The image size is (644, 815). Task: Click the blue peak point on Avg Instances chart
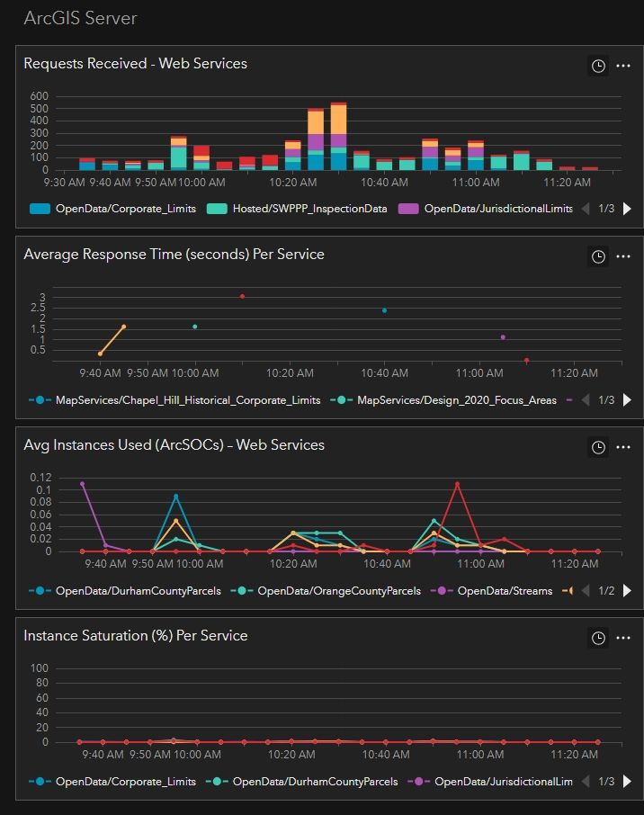(x=176, y=497)
